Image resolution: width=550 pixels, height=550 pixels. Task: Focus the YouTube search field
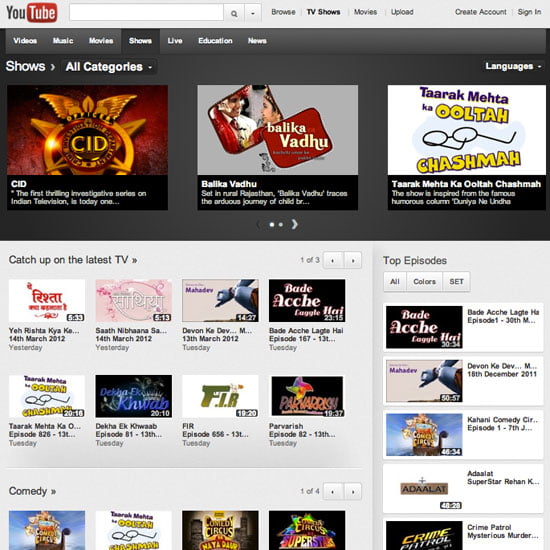pyautogui.click(x=146, y=13)
